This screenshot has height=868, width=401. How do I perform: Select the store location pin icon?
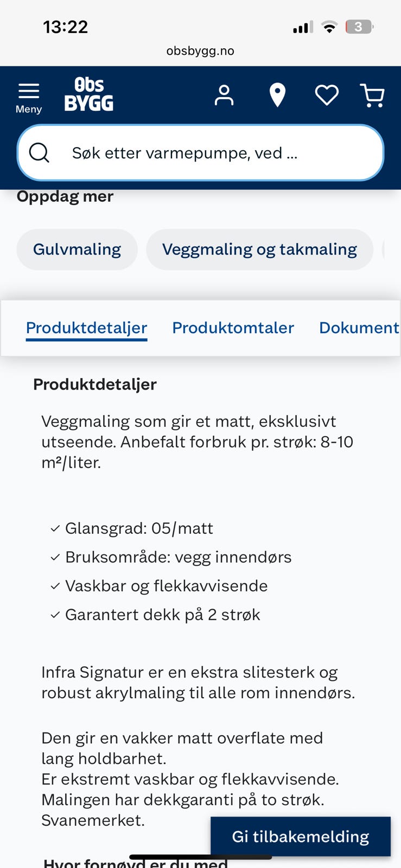click(277, 95)
